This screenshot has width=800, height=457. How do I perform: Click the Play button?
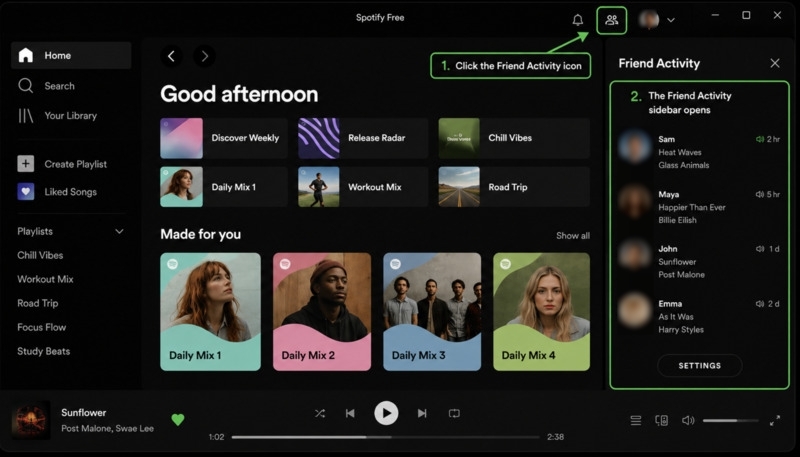386,413
